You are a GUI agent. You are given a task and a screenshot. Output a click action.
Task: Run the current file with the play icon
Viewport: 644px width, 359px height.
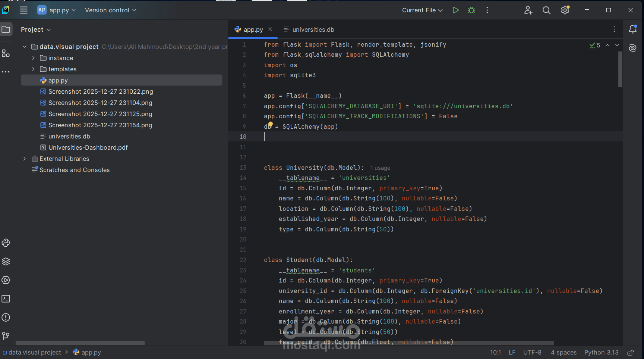[x=455, y=10]
